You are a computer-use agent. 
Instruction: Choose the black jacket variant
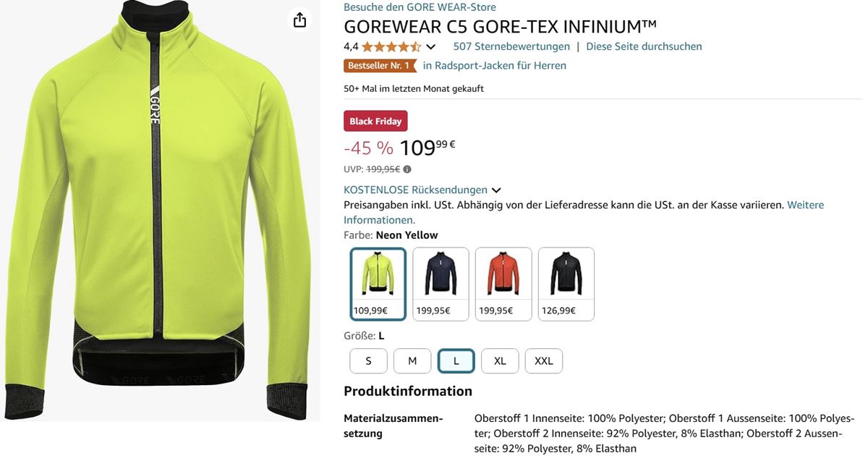point(566,284)
